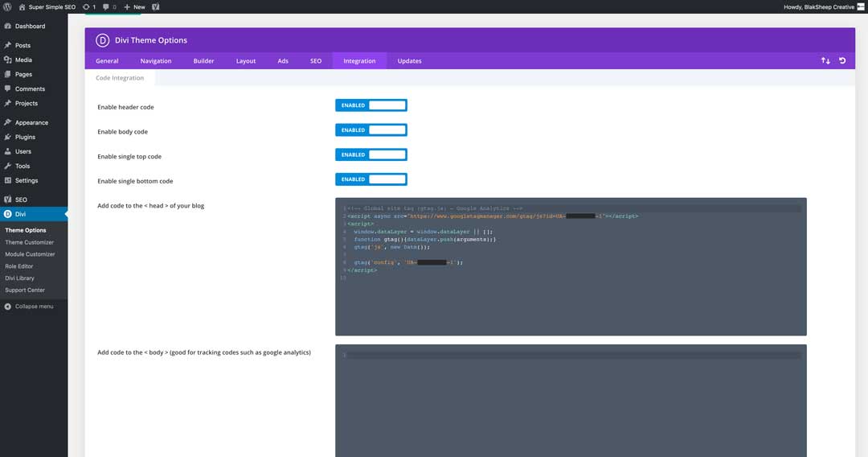This screenshot has width=868, height=457.
Task: Click the Users icon in sidebar
Action: tap(8, 151)
